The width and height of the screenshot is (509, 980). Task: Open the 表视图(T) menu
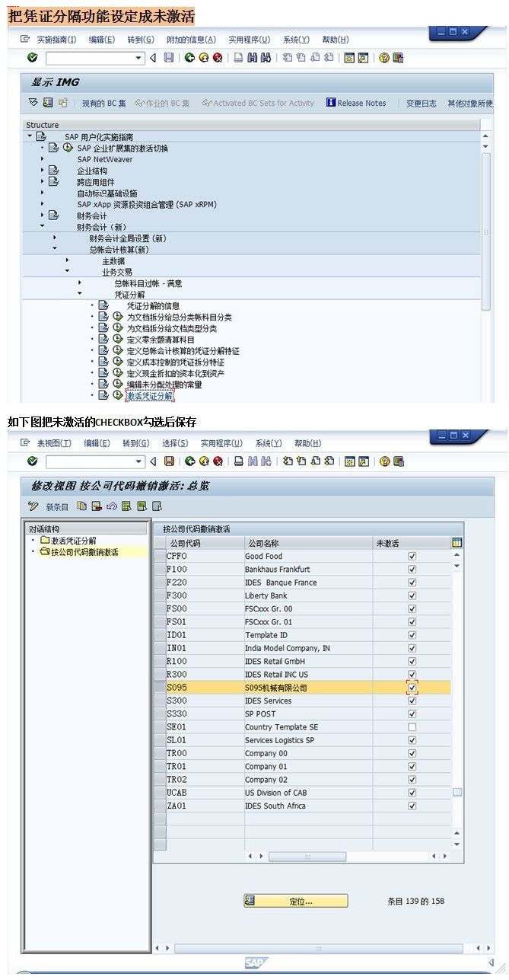point(54,443)
